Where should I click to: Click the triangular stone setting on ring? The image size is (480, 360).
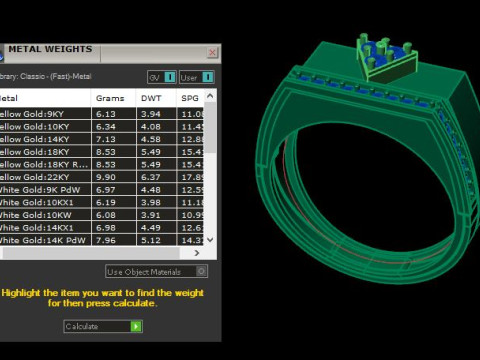pos(387,58)
